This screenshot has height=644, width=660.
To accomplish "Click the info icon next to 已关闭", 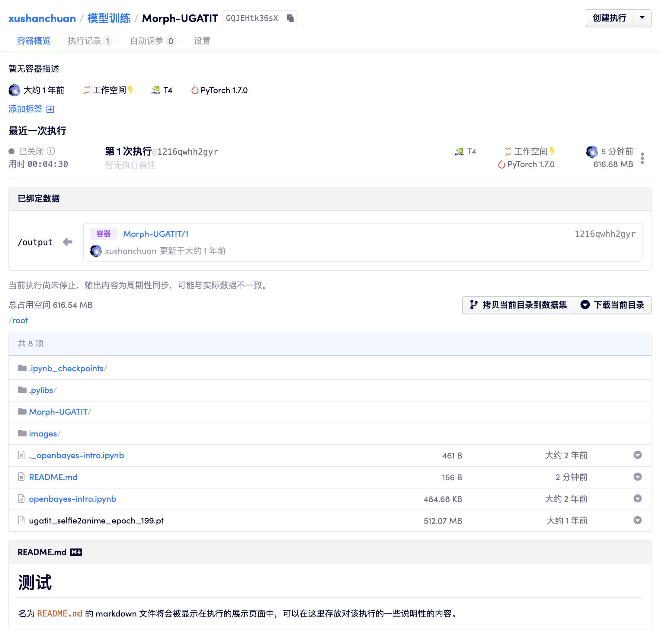I will [x=51, y=151].
